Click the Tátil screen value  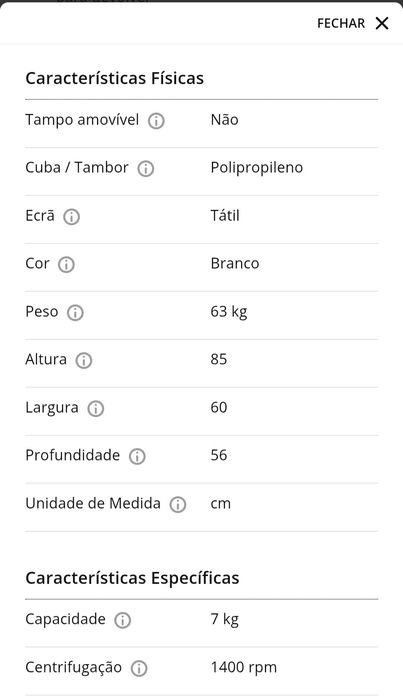[225, 216]
